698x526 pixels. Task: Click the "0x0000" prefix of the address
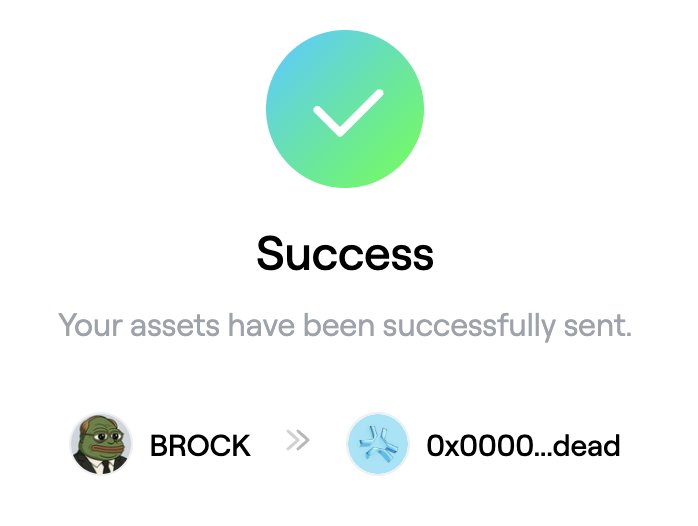click(x=475, y=445)
